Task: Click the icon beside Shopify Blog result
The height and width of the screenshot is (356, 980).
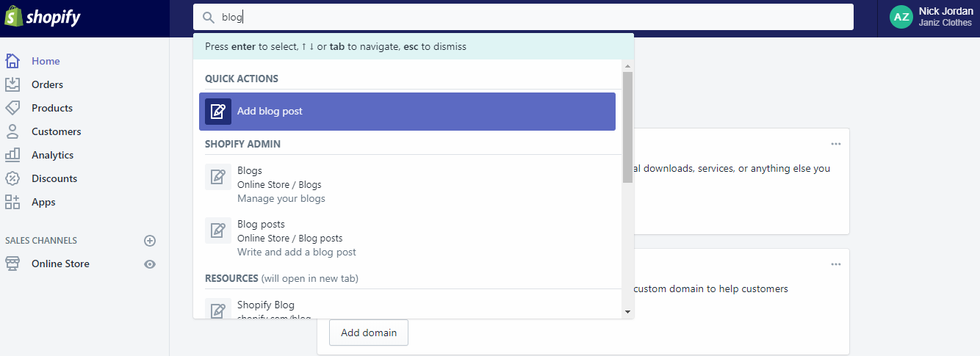Action: tap(218, 308)
